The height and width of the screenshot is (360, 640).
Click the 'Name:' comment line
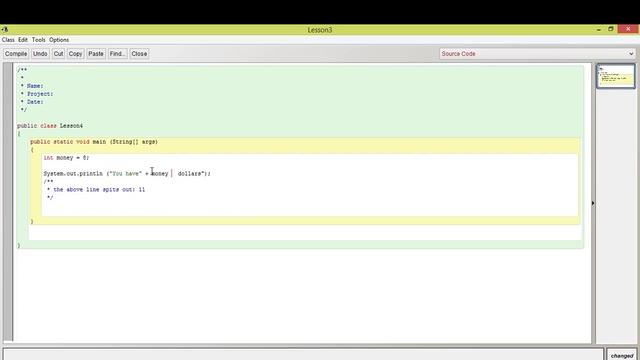[x=32, y=86]
